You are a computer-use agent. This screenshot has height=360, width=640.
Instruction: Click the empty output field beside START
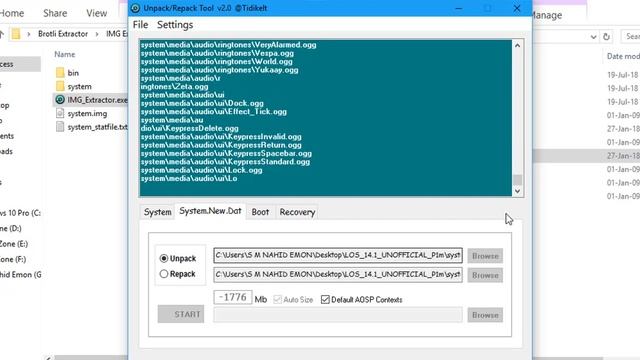(x=338, y=315)
